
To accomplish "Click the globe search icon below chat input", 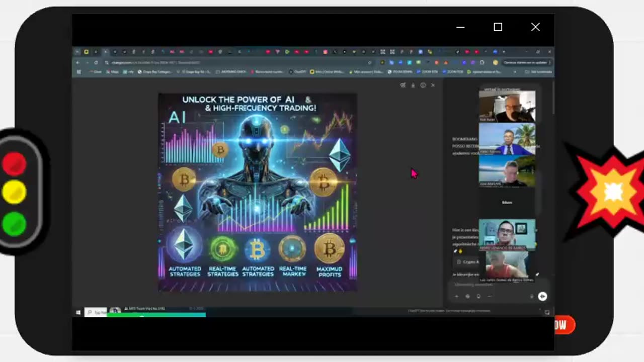I will tap(467, 297).
